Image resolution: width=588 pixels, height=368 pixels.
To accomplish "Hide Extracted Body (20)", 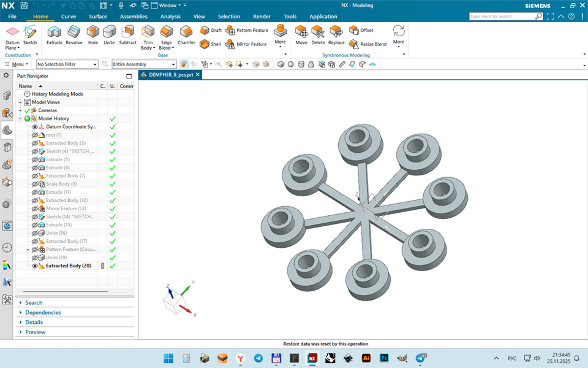I will 35,266.
